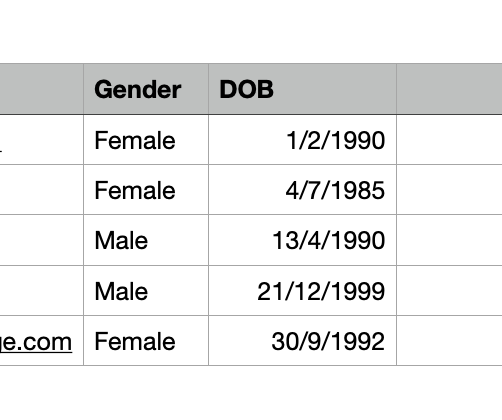Select the empty cell right of 4/7/1985

tap(449, 190)
